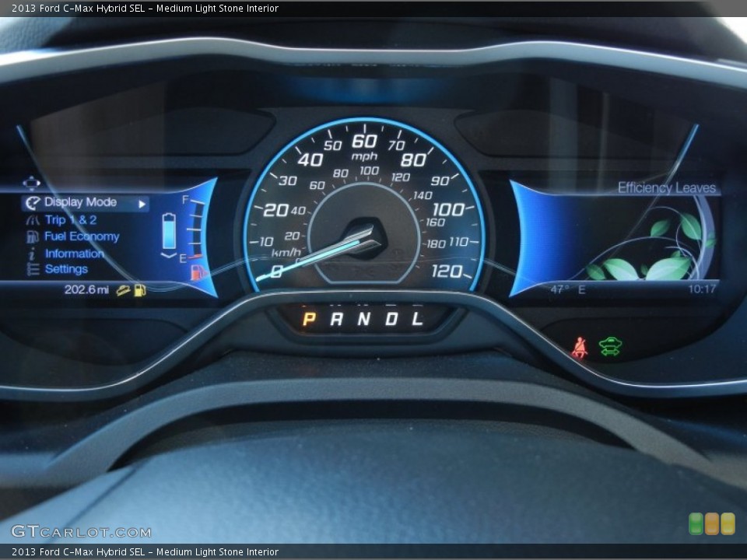Click the N gear indicator
This screenshot has height=560, width=747.
click(x=364, y=319)
